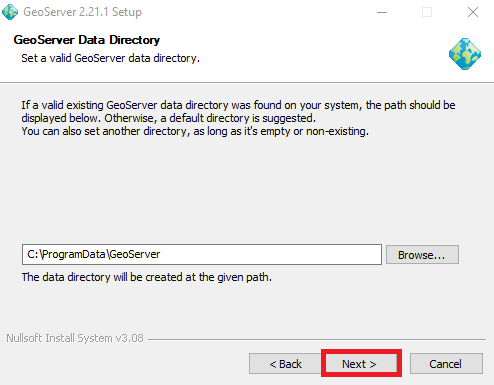This screenshot has width=494, height=385.
Task: Click the Next > button
Action: tap(361, 364)
